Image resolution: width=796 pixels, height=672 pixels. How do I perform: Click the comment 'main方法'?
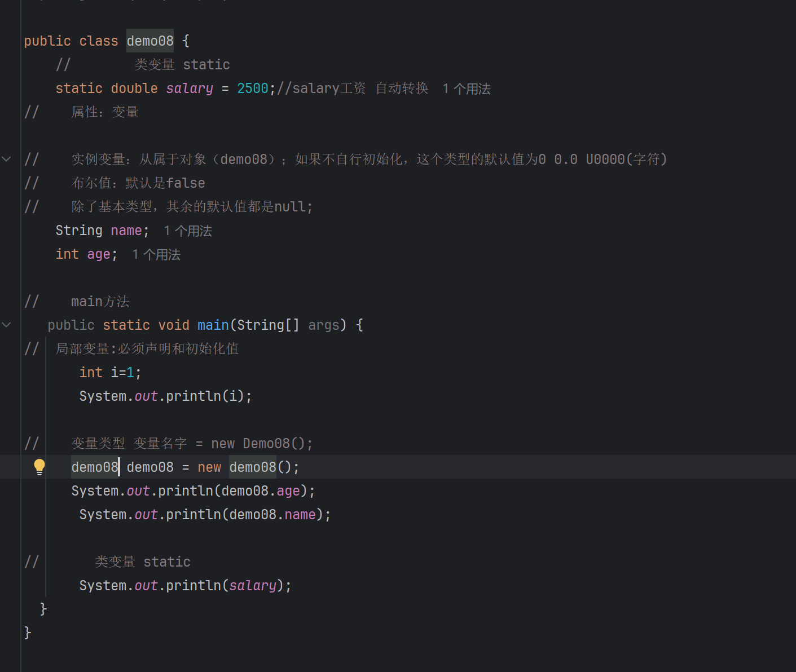click(100, 302)
